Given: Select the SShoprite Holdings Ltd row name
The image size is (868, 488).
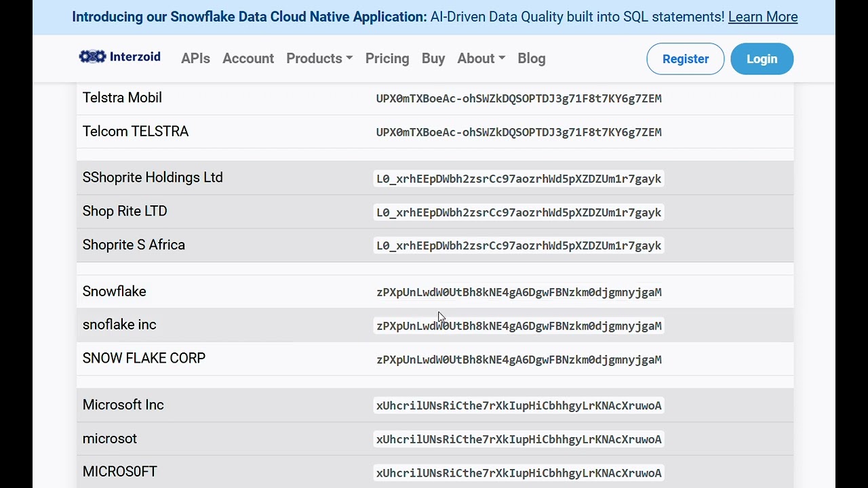Looking at the screenshot, I should [x=153, y=178].
